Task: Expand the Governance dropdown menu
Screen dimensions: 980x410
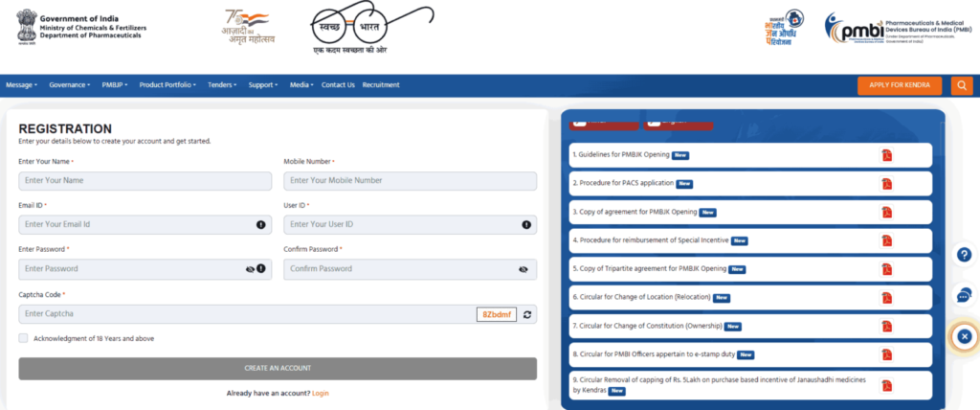Action: tap(69, 85)
